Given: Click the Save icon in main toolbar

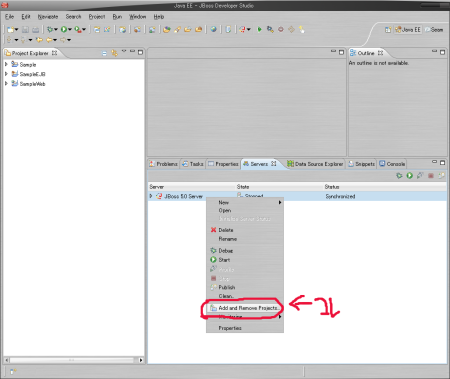Looking at the screenshot, I should pyautogui.click(x=25, y=30).
